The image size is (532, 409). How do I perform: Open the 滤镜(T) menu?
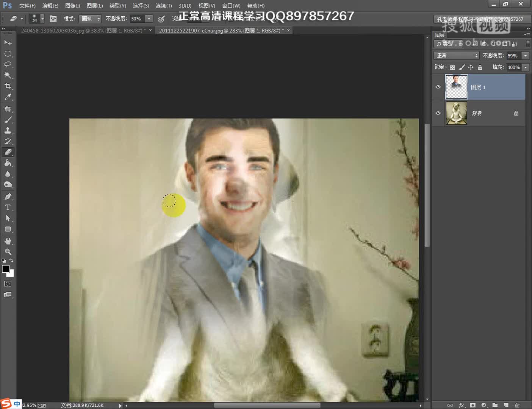[164, 6]
